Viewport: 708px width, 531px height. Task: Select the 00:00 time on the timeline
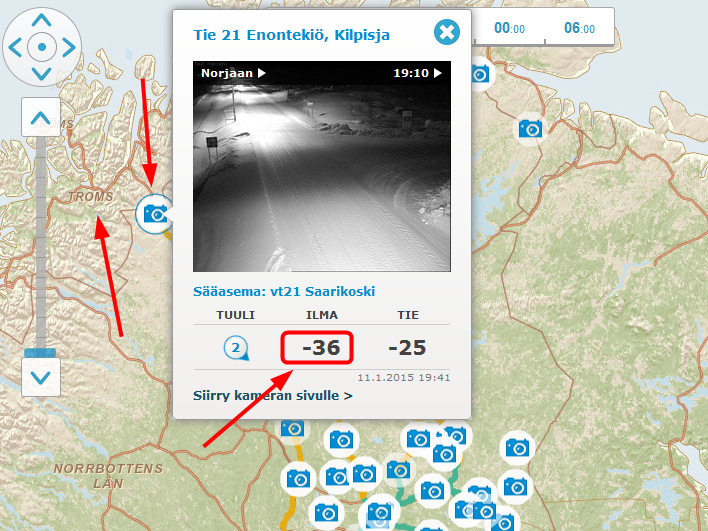(x=509, y=28)
